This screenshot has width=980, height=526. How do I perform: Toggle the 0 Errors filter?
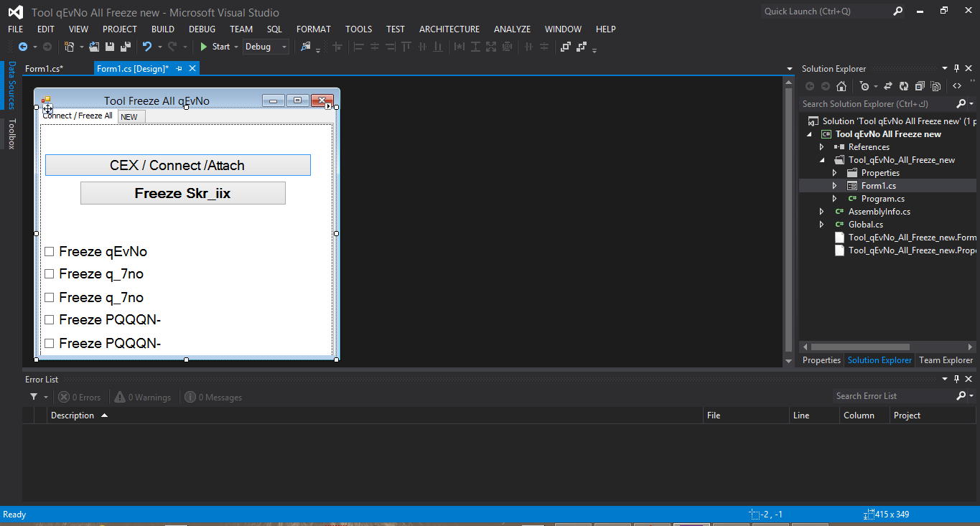[x=80, y=397]
